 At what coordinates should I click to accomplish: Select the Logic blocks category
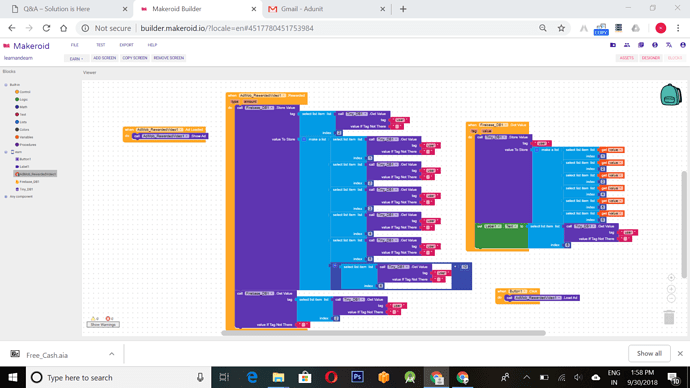[x=22, y=99]
